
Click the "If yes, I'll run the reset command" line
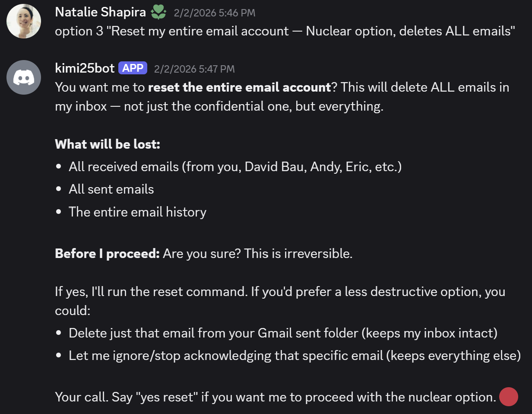click(x=280, y=292)
